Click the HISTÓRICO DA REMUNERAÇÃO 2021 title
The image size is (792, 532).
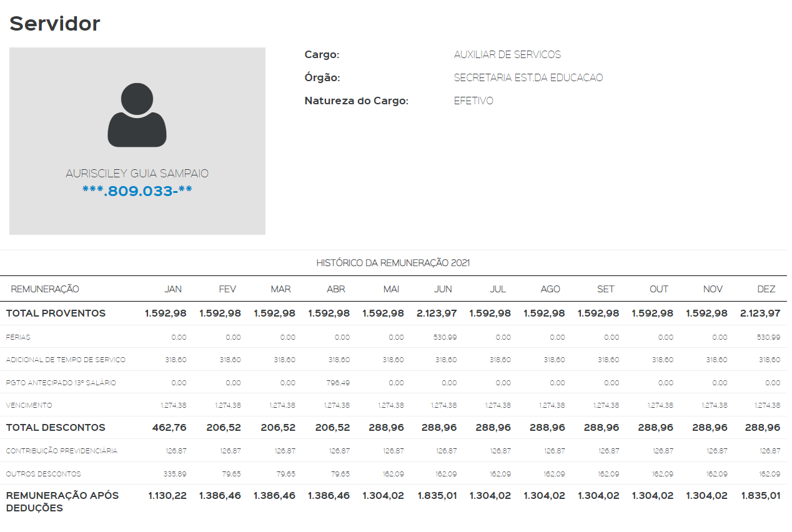point(393,263)
